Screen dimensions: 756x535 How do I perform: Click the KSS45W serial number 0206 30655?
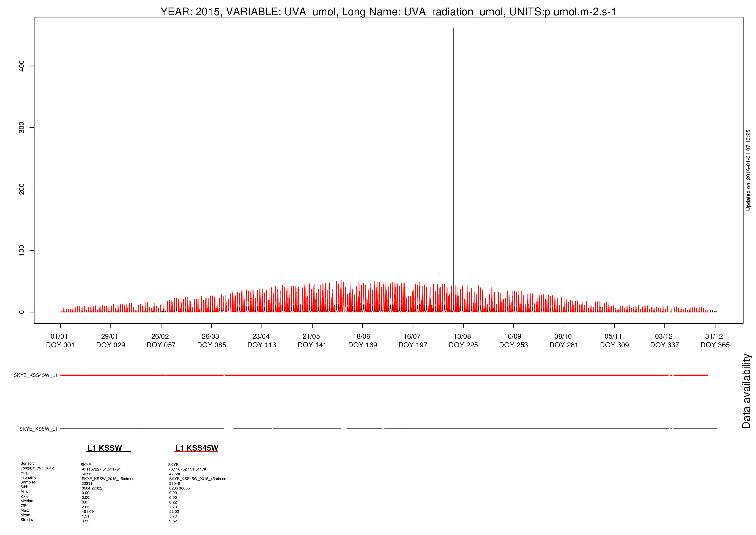(179, 488)
